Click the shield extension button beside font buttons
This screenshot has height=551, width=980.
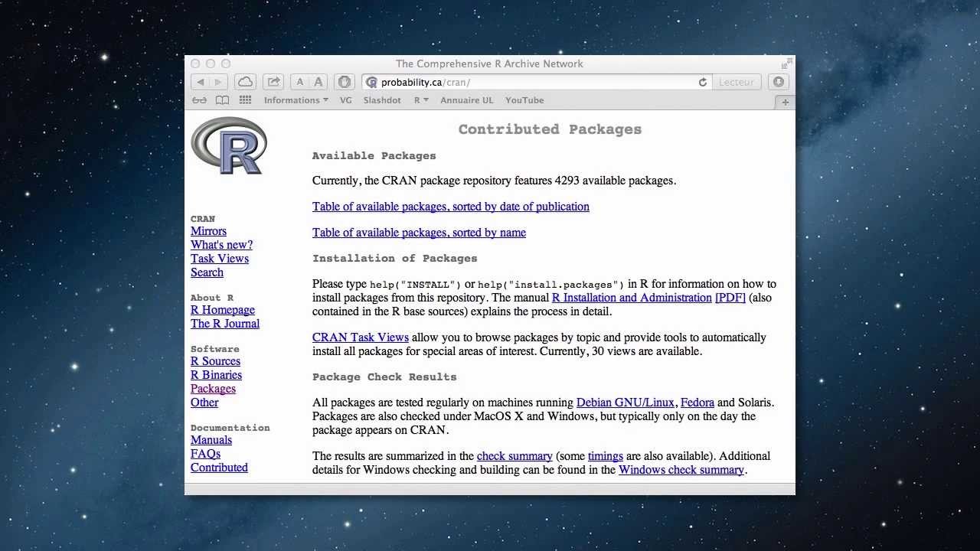345,82
